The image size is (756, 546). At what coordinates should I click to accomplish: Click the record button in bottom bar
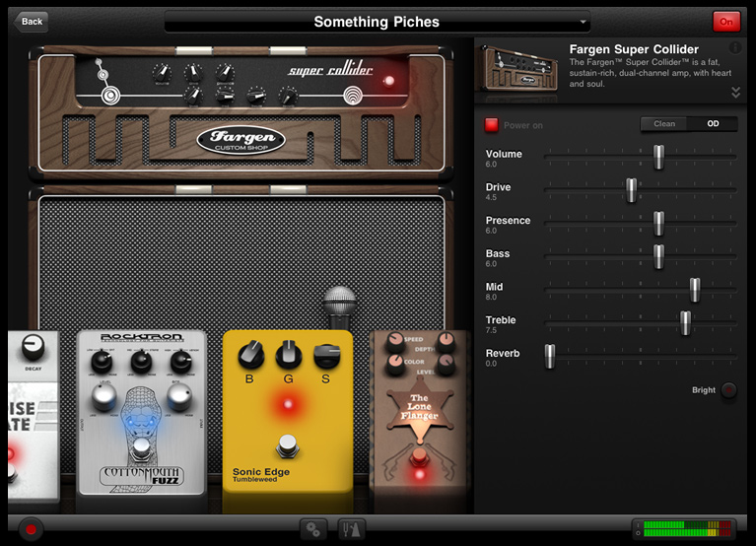(31, 529)
